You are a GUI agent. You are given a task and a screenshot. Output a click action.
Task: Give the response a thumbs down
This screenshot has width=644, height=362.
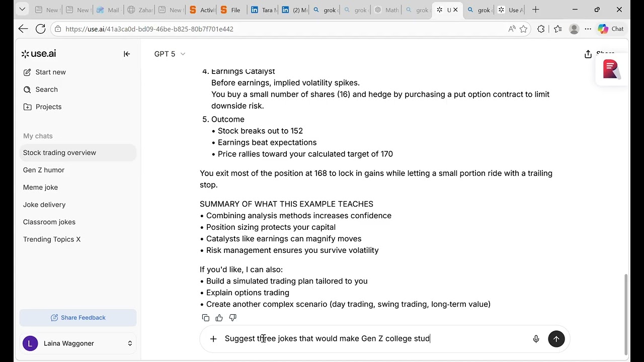pos(232,318)
